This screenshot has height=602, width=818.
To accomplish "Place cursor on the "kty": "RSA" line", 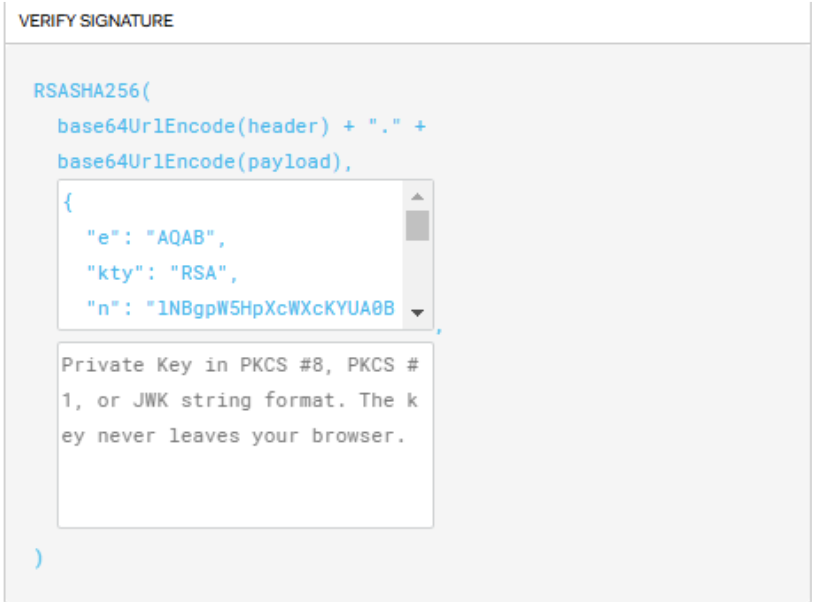I will pos(161,273).
